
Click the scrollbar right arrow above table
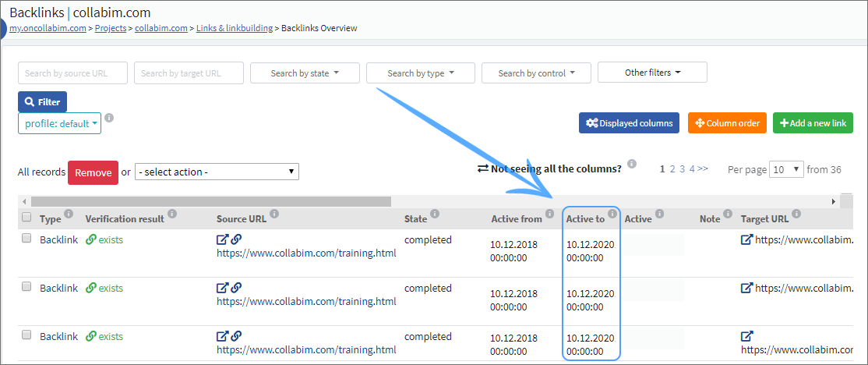point(834,202)
